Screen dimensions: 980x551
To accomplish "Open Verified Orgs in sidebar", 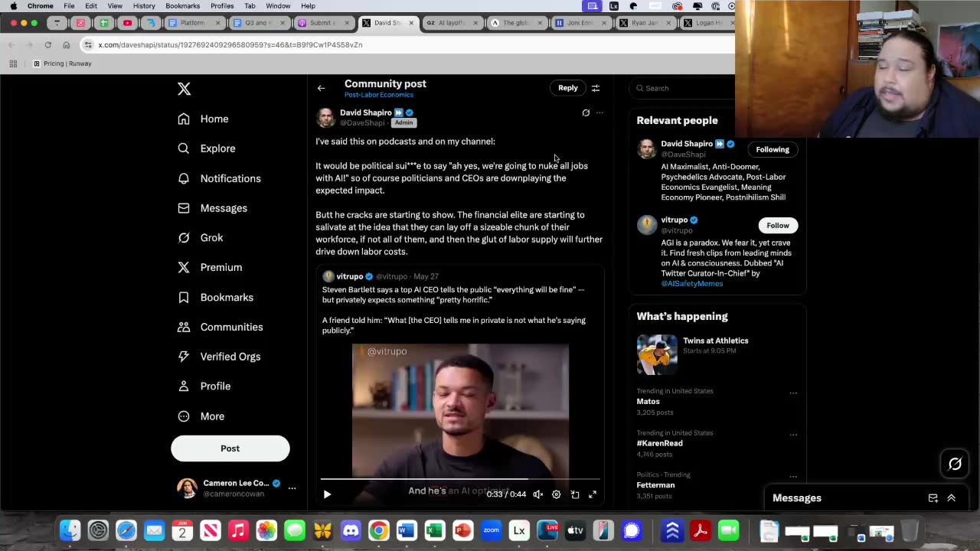I will coord(219,357).
